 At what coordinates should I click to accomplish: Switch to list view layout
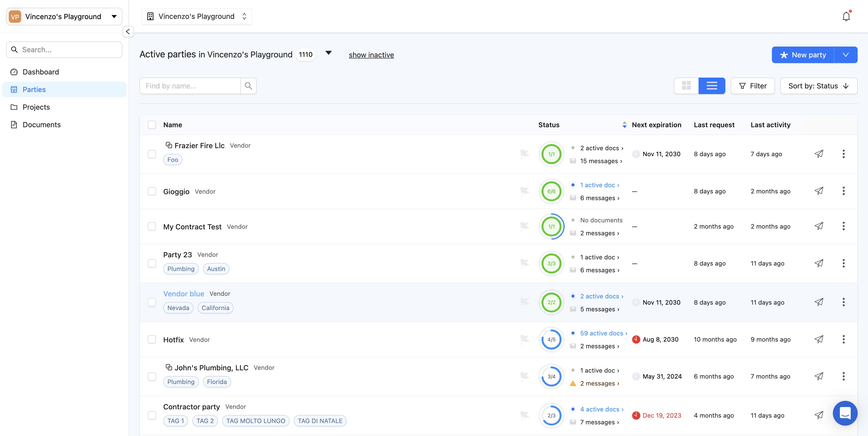(x=711, y=86)
